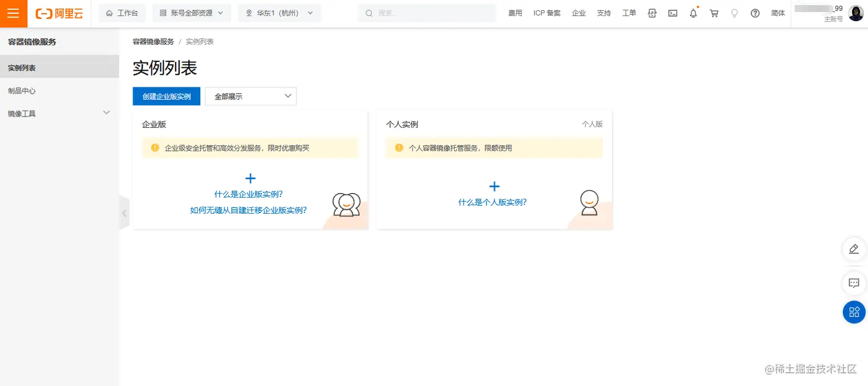868x386 pixels.
Task: Open the user avatar account menu
Action: click(x=856, y=13)
